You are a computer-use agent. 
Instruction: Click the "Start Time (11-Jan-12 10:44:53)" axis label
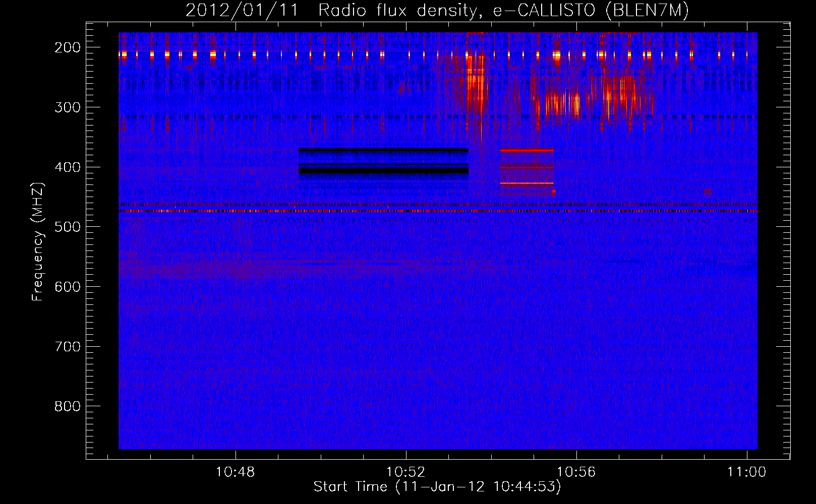pyautogui.click(x=437, y=487)
